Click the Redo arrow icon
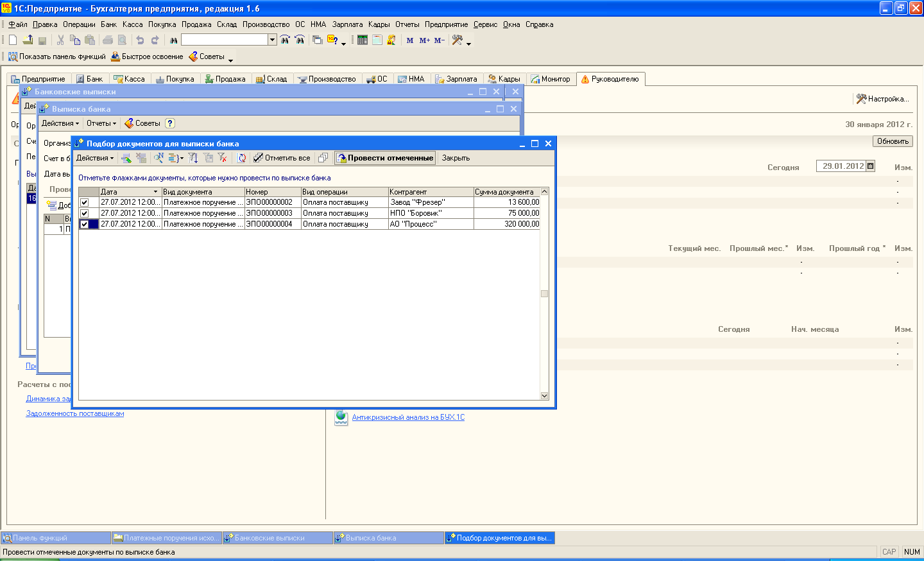The width and height of the screenshot is (924, 561). click(x=155, y=40)
